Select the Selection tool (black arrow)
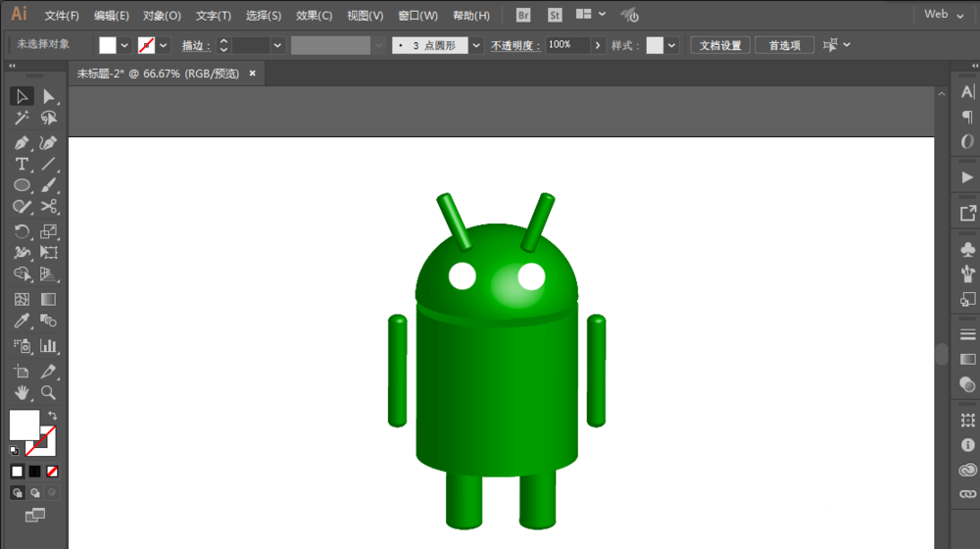Viewport: 980px width, 549px height. (x=22, y=96)
